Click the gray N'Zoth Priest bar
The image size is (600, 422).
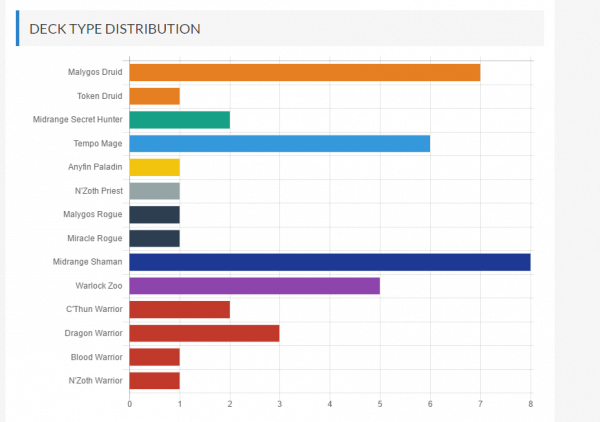click(x=155, y=190)
